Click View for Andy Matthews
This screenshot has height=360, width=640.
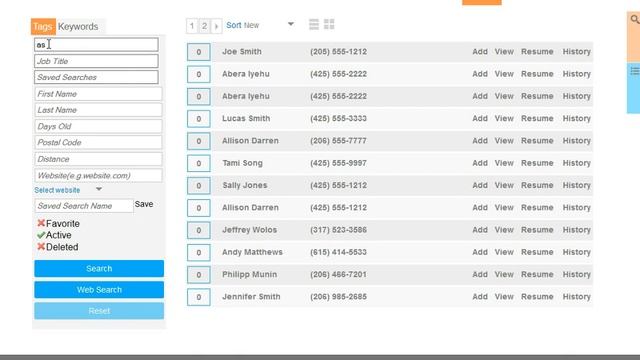click(504, 252)
